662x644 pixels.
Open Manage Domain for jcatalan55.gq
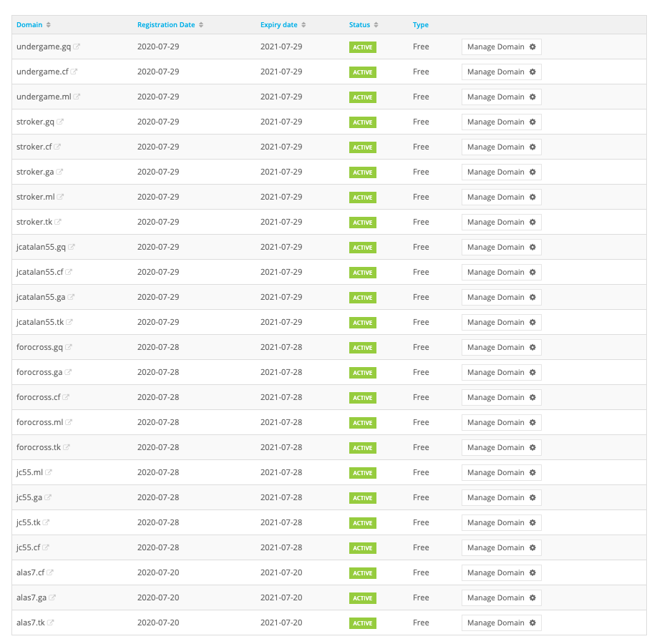pyautogui.click(x=501, y=247)
